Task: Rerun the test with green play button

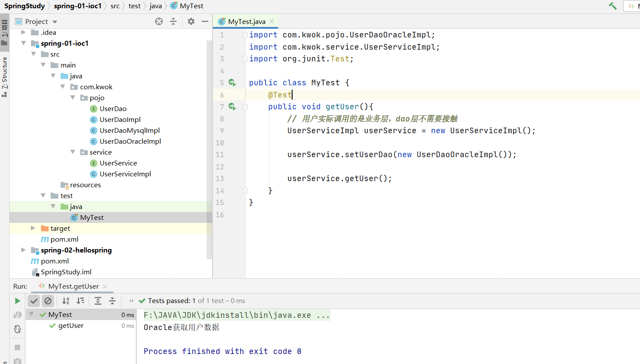Action: click(x=17, y=301)
